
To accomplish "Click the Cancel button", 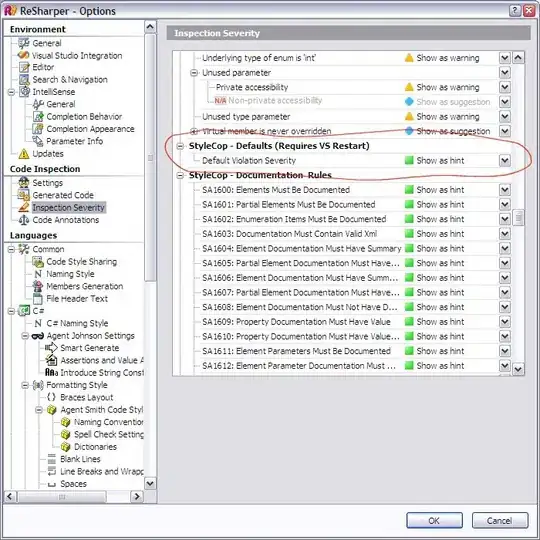I will (500, 520).
